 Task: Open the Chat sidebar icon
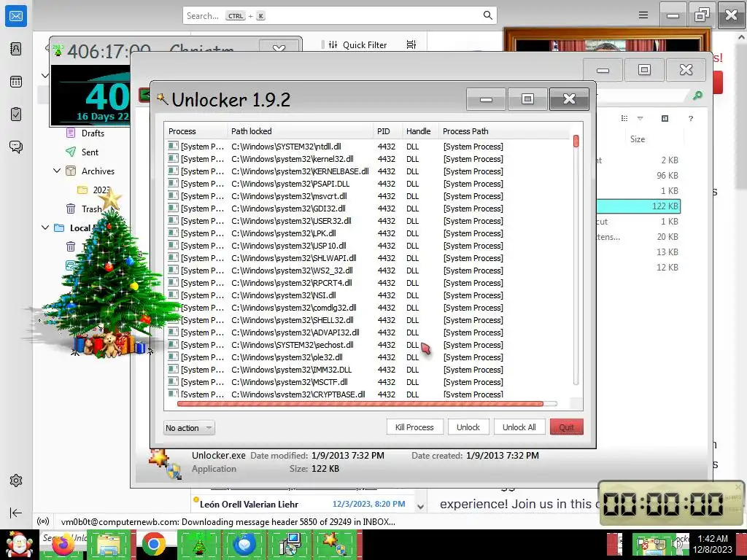tap(16, 147)
